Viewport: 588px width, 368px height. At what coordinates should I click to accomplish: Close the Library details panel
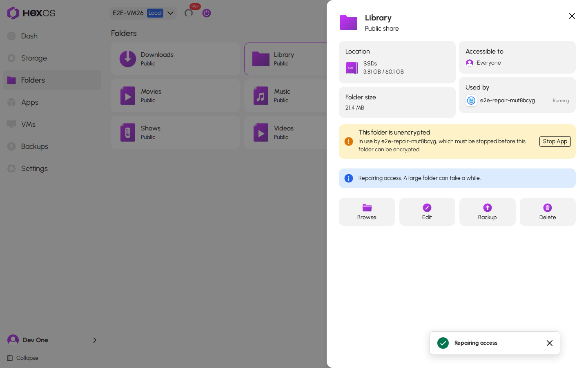(572, 16)
